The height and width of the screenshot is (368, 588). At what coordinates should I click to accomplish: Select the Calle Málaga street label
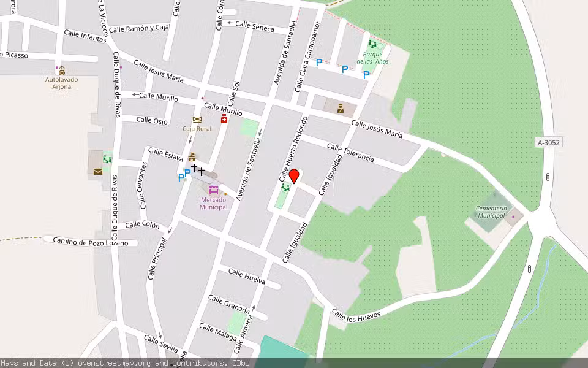tap(218, 332)
